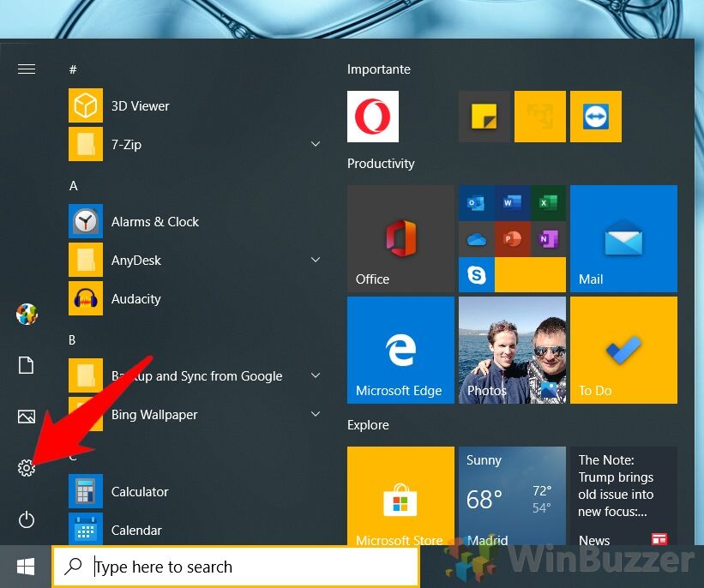
Task: Open the small OneDrive tile
Action: (477, 239)
